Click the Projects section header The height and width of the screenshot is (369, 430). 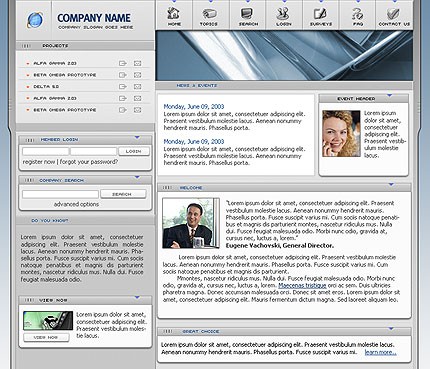click(x=55, y=46)
